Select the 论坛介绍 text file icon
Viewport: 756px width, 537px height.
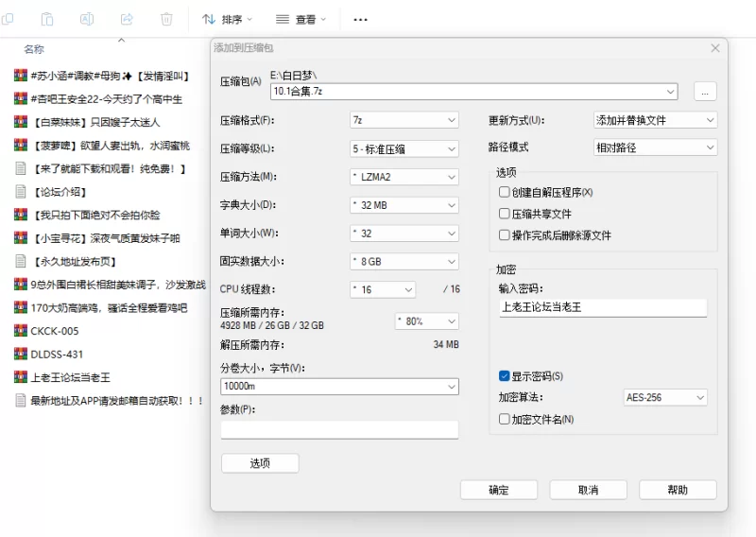pos(20,192)
